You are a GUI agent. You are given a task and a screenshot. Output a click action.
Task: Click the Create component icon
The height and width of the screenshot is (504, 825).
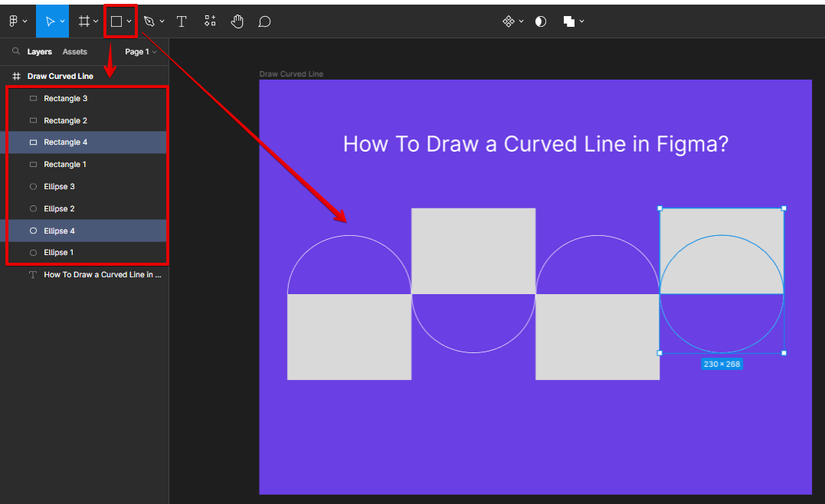pyautogui.click(x=508, y=21)
